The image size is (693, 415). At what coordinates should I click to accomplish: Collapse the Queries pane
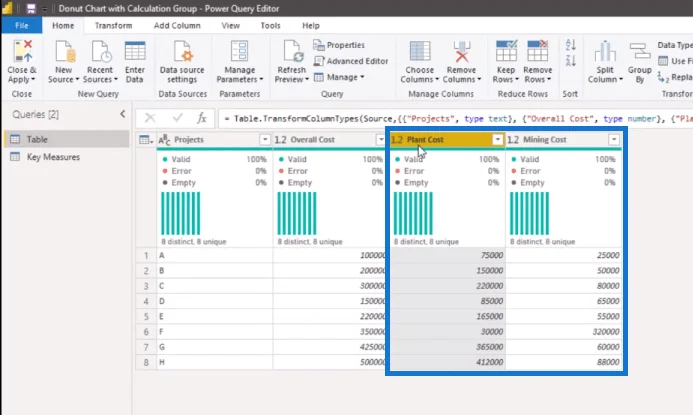coord(122,114)
